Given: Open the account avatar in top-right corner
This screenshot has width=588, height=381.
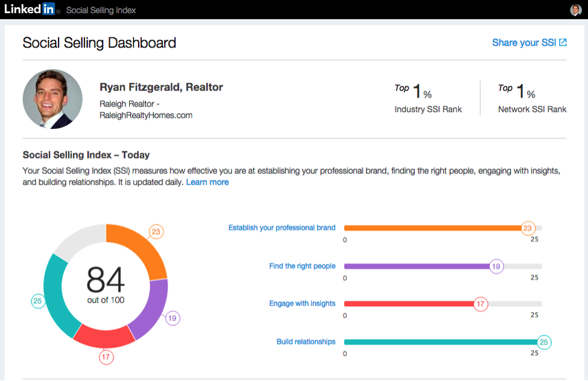Looking at the screenshot, I should tap(575, 10).
